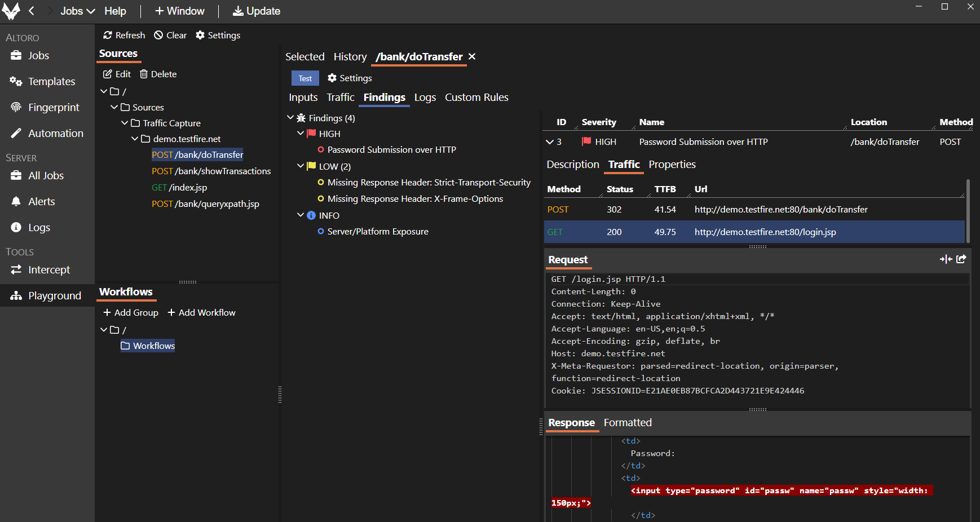Image resolution: width=980 pixels, height=522 pixels.
Task: Open Settings in the top toolbar
Action: 218,35
